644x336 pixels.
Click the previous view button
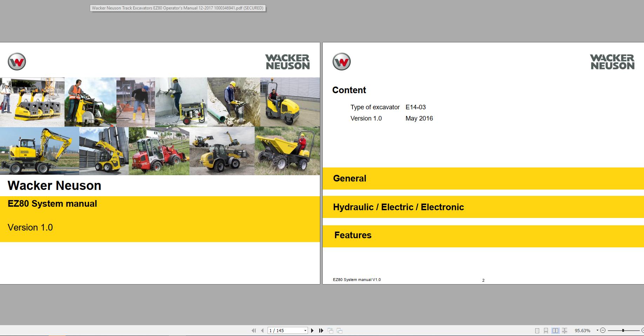coord(330,330)
